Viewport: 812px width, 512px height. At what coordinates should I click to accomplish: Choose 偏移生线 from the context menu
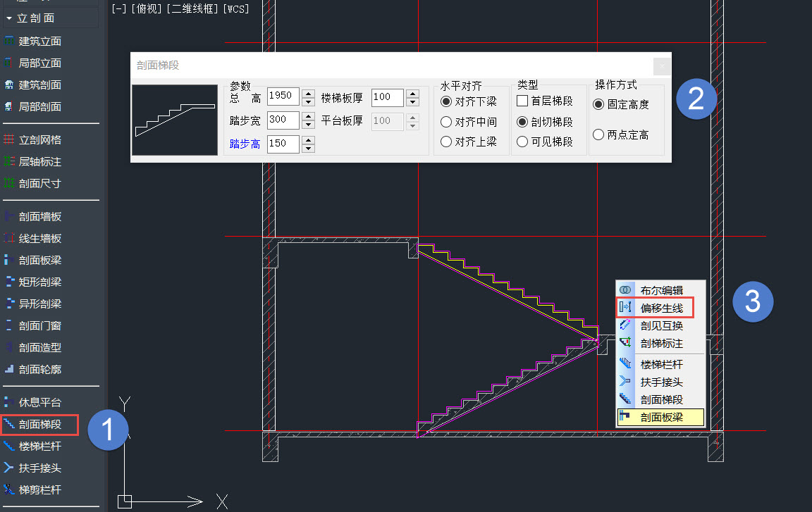point(661,308)
